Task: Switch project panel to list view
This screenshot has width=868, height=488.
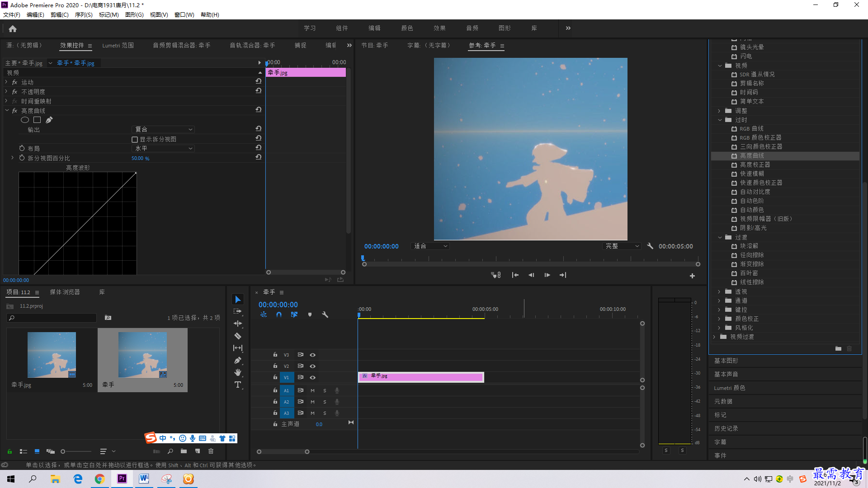Action: 24,451
